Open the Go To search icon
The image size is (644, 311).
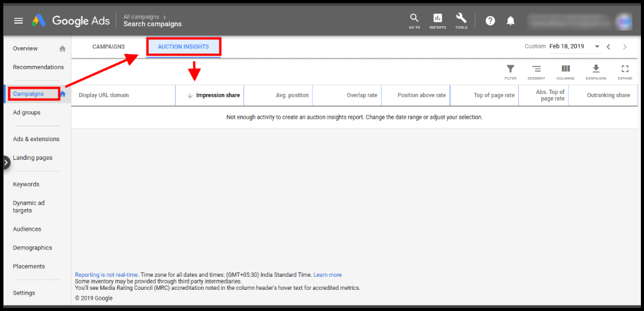click(x=414, y=21)
